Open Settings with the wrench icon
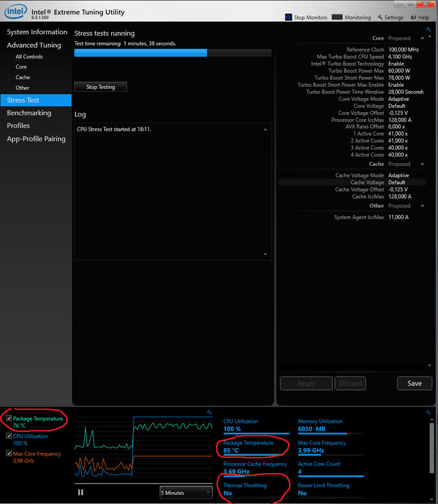Image resolution: width=438 pixels, height=504 pixels. (390, 17)
